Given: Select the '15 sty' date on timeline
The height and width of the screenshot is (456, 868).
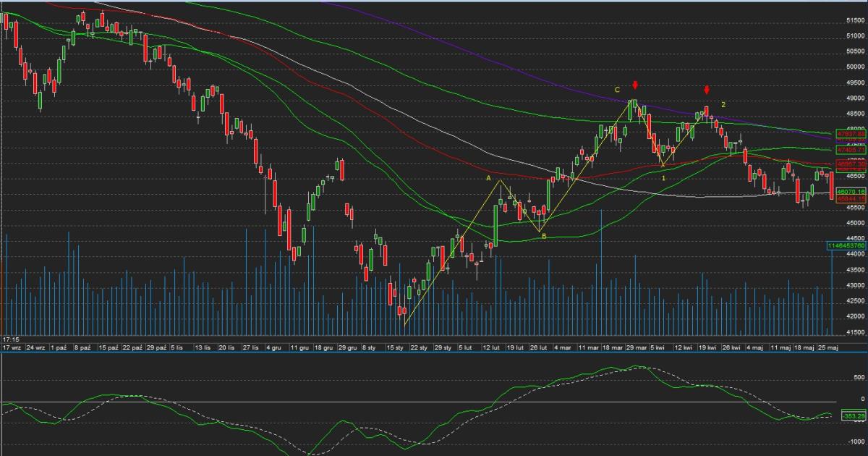Looking at the screenshot, I should (394, 348).
